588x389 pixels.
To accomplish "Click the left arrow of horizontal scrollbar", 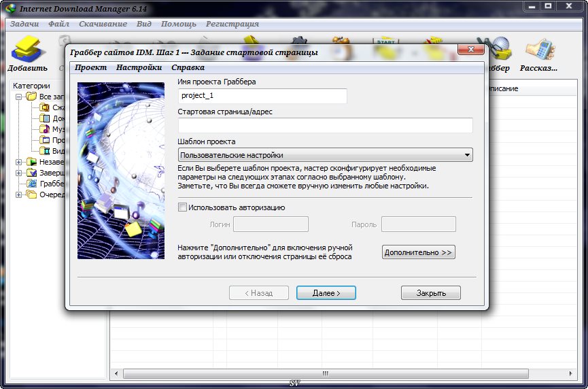I will pos(116,373).
